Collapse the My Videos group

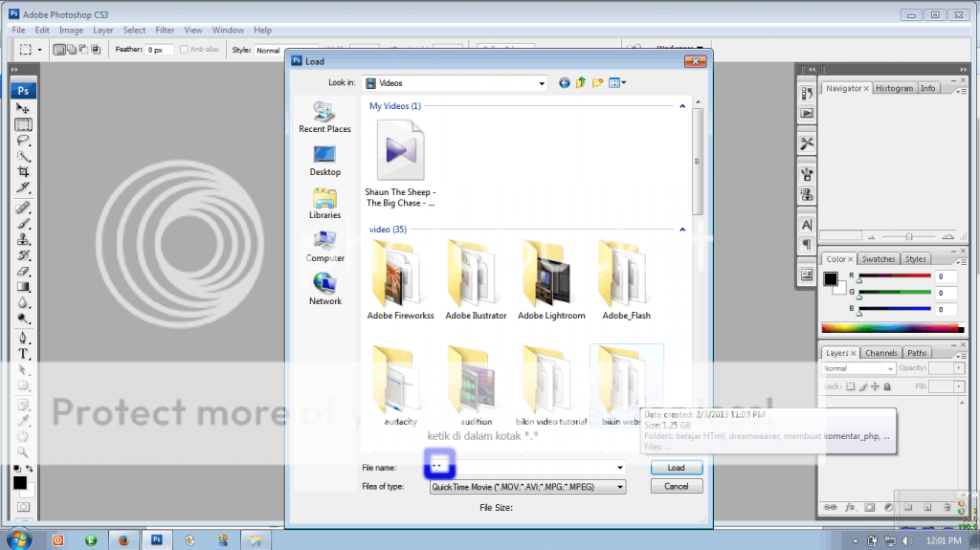coord(682,106)
